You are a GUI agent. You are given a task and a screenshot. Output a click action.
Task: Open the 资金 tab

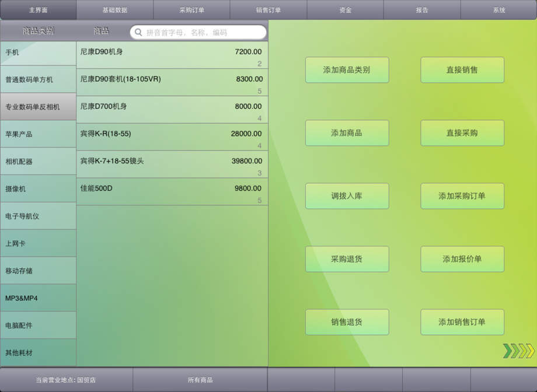coord(345,10)
